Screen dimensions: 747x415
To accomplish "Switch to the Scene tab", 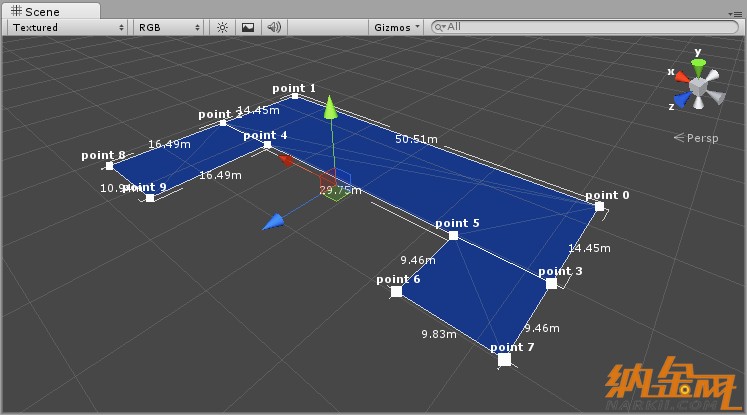I will coord(50,11).
